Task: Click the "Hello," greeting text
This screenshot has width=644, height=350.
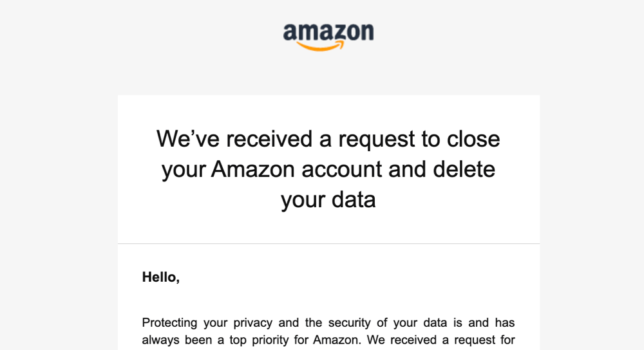Action: pos(160,277)
